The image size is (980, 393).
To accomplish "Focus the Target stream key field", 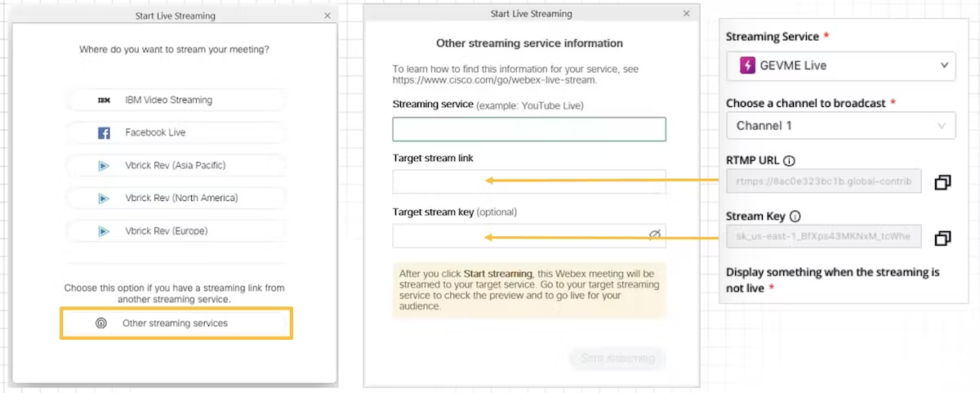I will tap(529, 235).
